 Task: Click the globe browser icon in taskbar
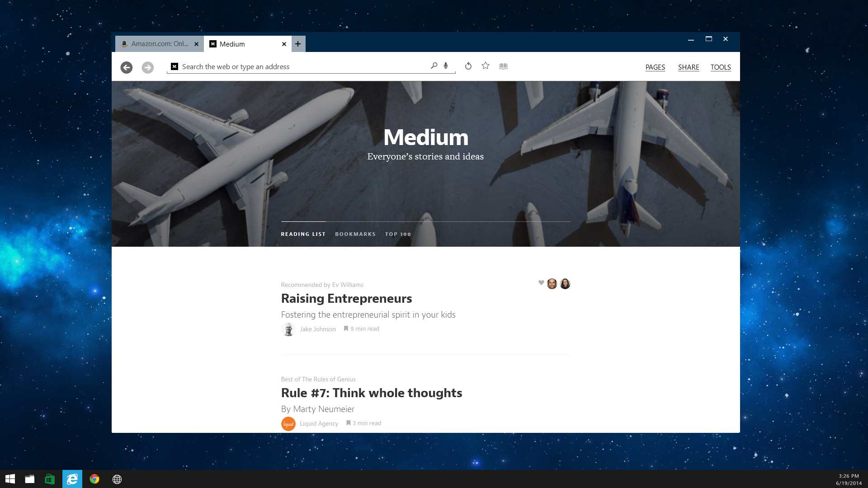pyautogui.click(x=117, y=479)
